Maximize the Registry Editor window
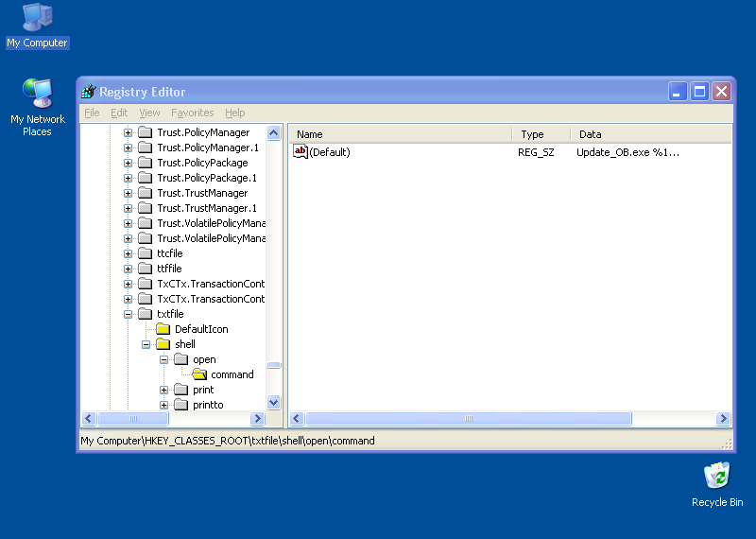This screenshot has width=756, height=539. click(x=699, y=91)
